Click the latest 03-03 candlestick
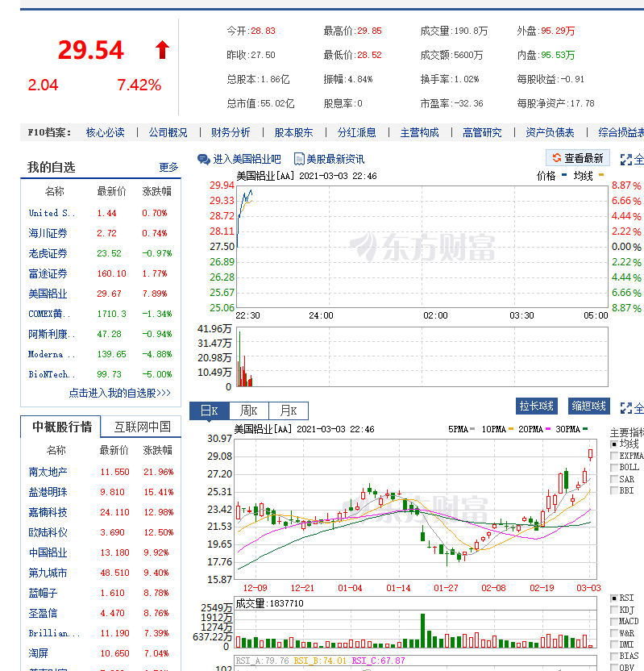The height and width of the screenshot is (671, 644). pyautogui.click(x=590, y=454)
